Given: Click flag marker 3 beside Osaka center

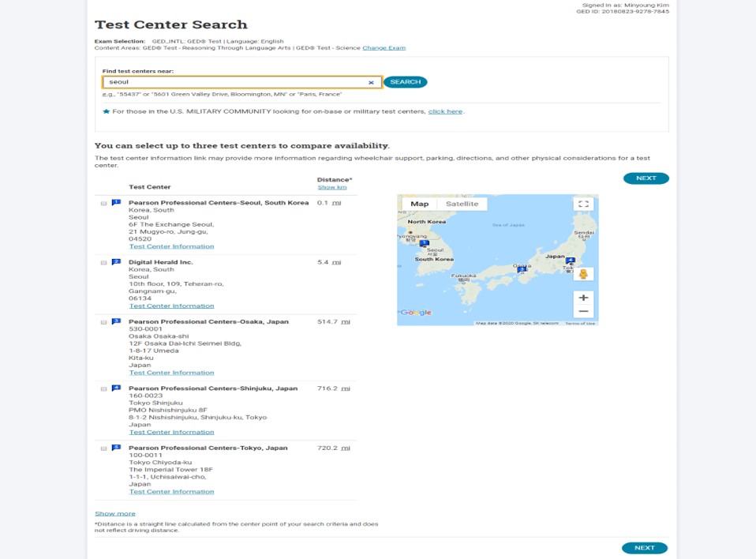Looking at the screenshot, I should pyautogui.click(x=116, y=321).
